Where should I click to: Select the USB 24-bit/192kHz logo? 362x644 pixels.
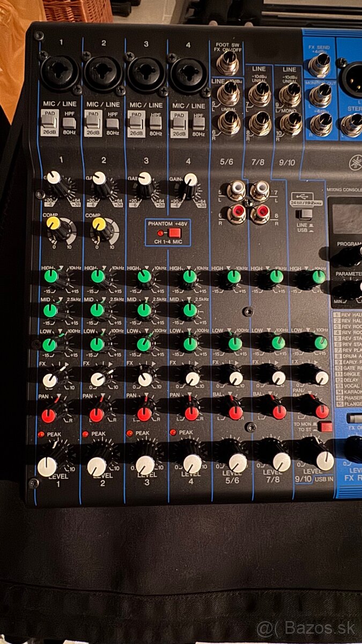click(x=306, y=200)
